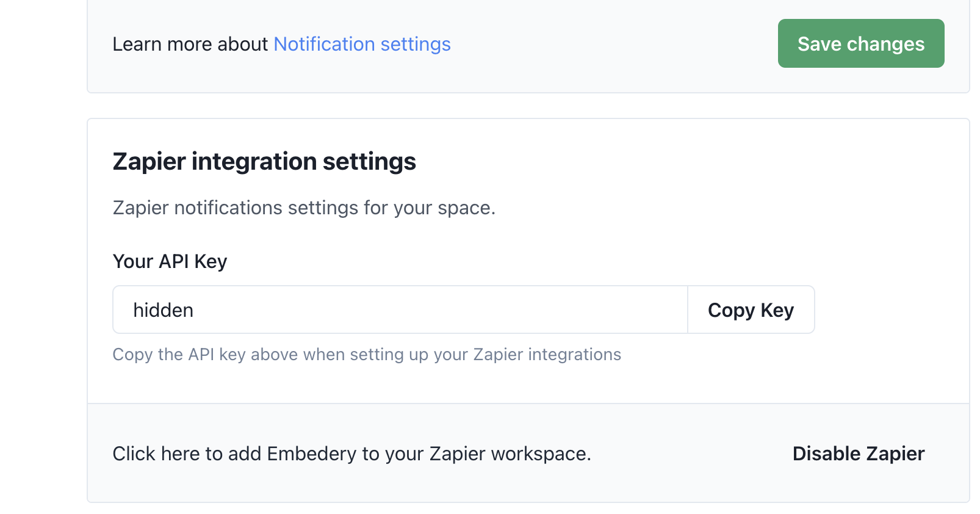Click the 'Zapier notifications settings for your space' description

[x=304, y=208]
